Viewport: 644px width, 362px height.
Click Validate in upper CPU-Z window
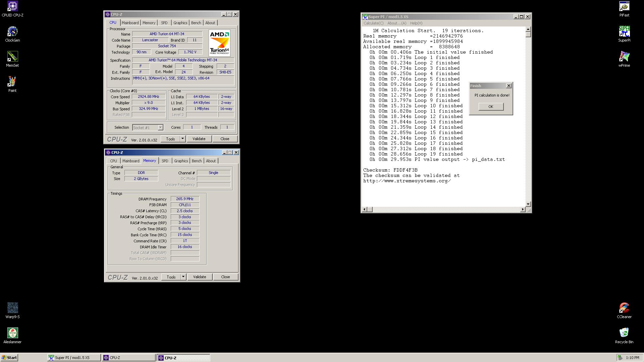point(199,139)
